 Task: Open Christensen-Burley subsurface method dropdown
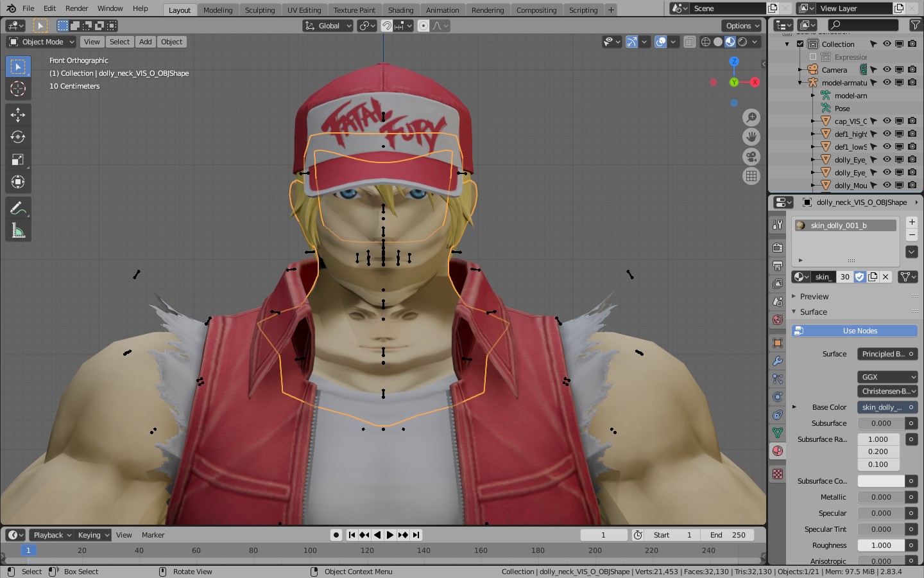[887, 391]
